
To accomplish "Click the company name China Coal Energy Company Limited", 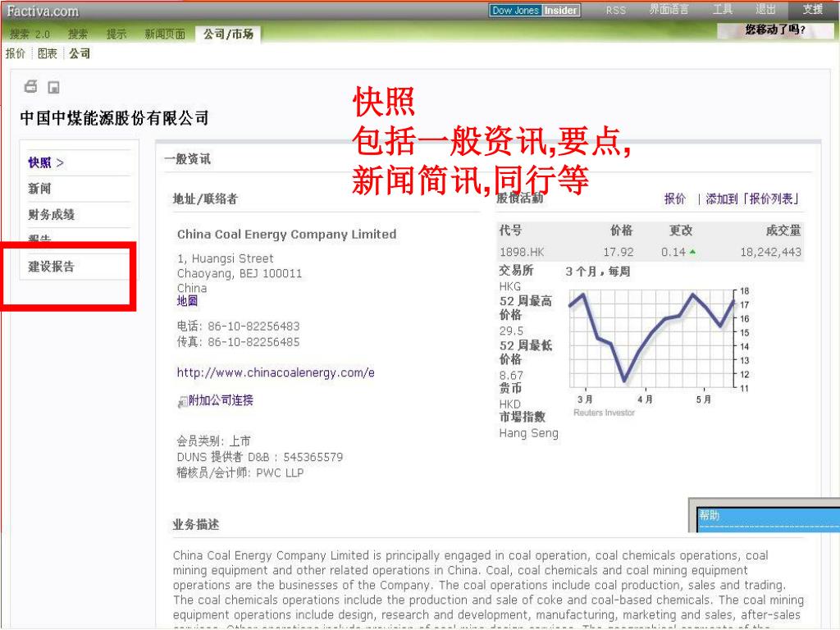I will click(x=286, y=235).
